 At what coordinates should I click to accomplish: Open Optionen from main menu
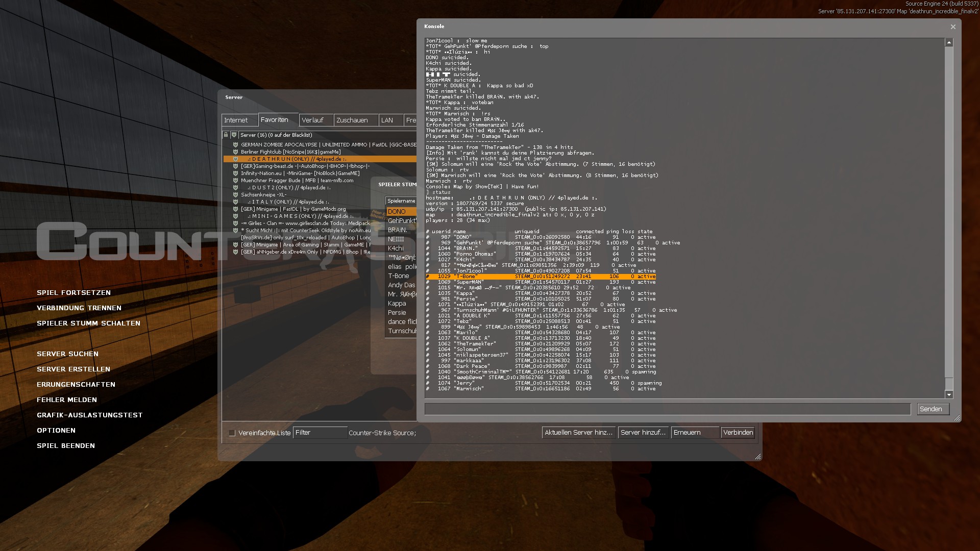[56, 431]
